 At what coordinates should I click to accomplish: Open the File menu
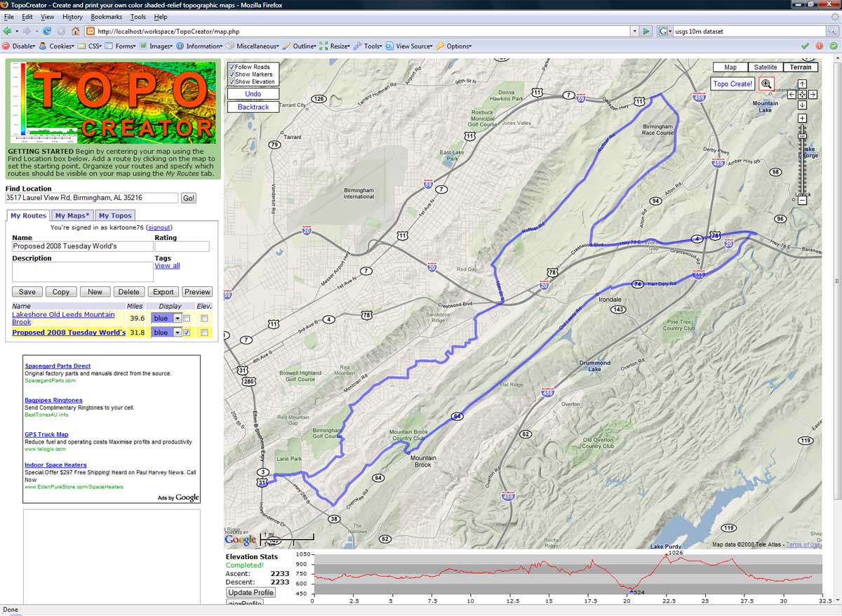click(8, 17)
